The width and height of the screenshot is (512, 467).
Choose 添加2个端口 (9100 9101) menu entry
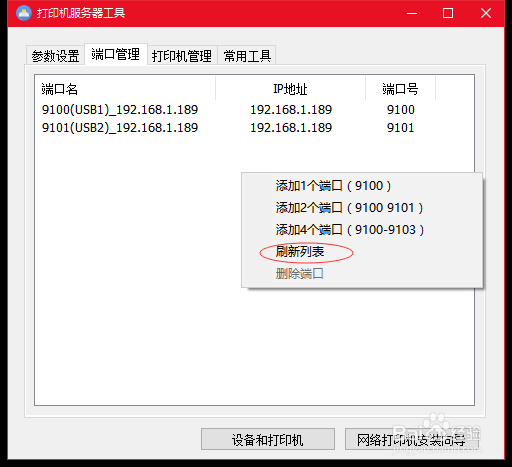pos(362,208)
